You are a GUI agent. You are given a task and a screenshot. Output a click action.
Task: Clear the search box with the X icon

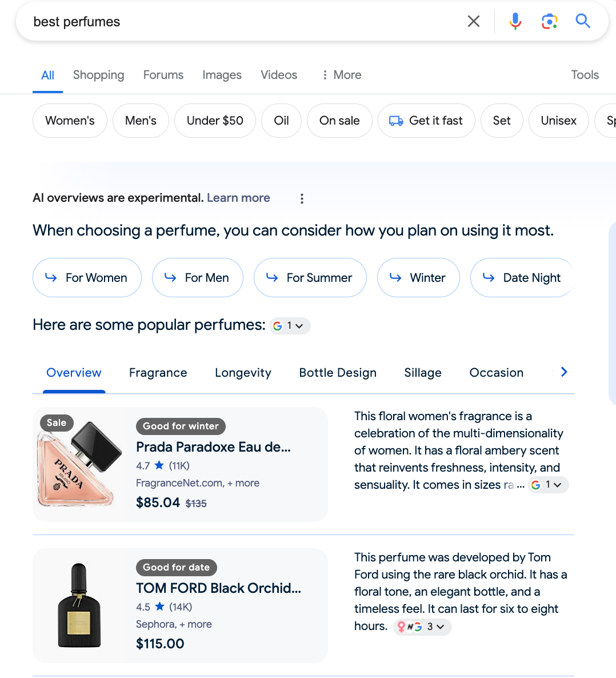click(x=474, y=21)
